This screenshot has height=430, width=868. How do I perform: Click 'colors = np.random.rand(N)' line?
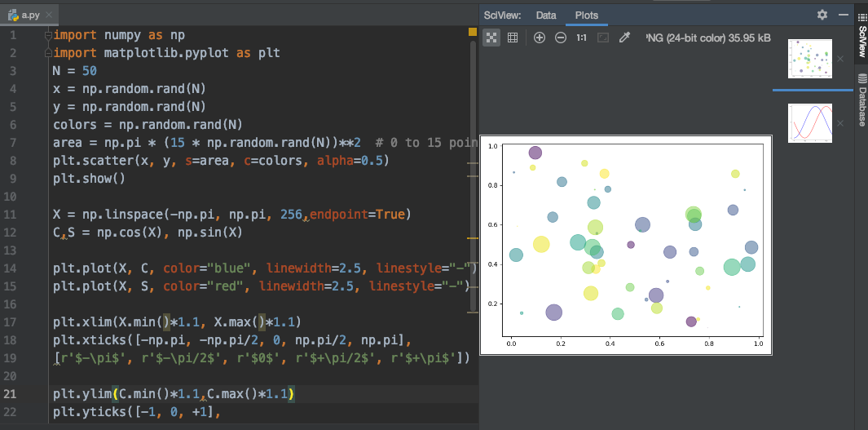click(148, 125)
